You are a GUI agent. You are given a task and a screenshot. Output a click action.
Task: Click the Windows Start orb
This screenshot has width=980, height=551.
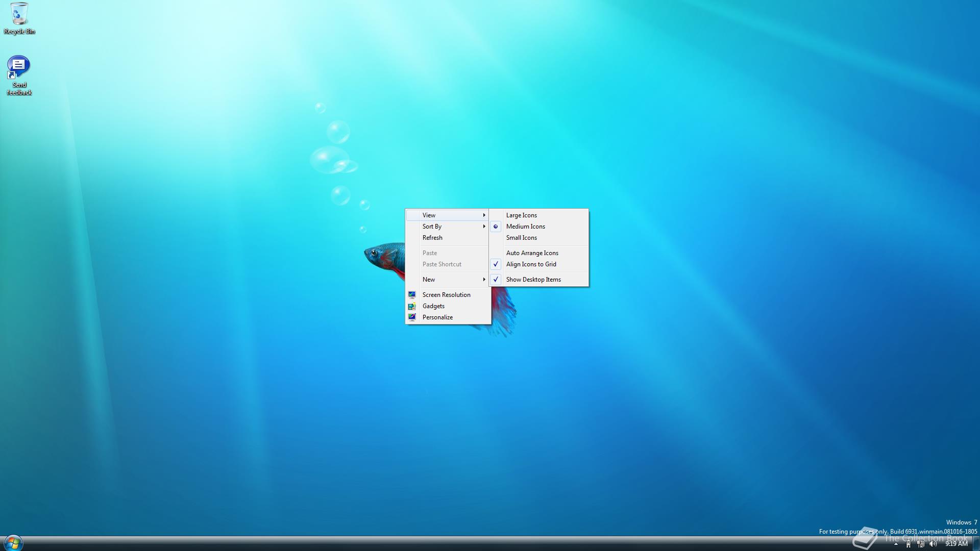(13, 543)
